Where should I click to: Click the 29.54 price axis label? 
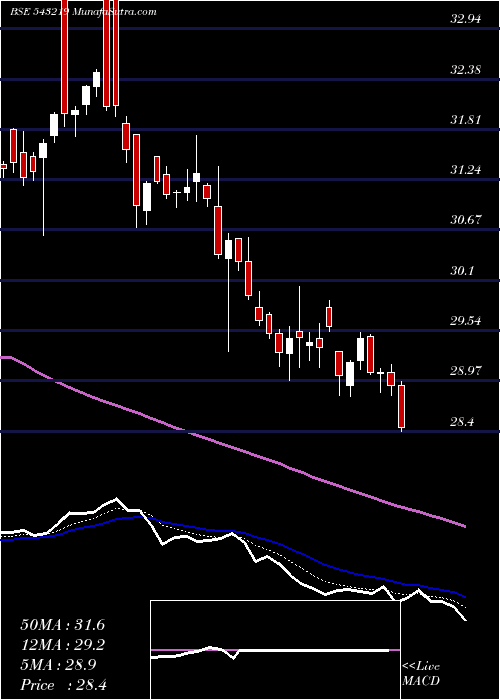point(465,321)
